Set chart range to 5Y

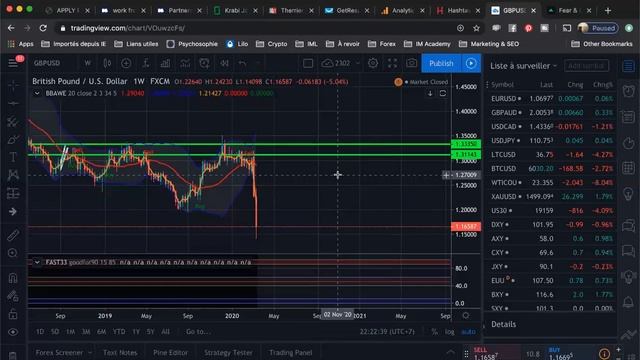150,331
